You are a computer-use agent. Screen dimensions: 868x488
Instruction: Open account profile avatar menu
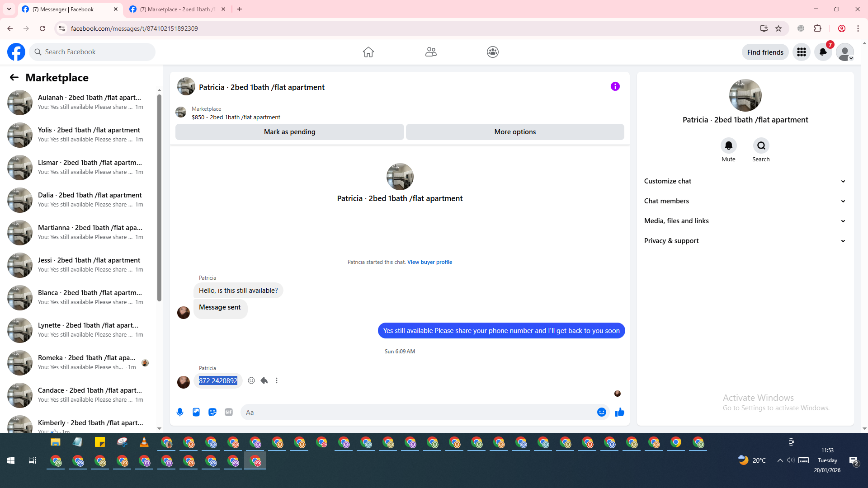click(x=845, y=52)
